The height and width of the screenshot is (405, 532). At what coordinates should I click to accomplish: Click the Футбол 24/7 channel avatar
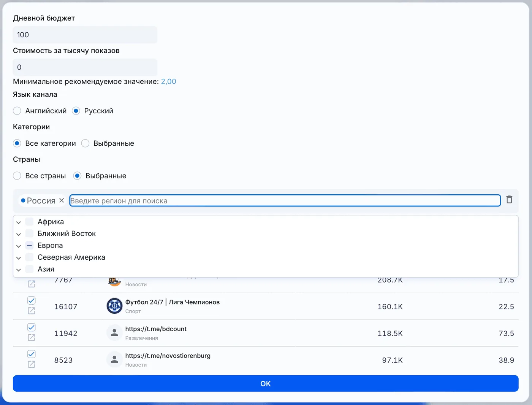tap(114, 306)
